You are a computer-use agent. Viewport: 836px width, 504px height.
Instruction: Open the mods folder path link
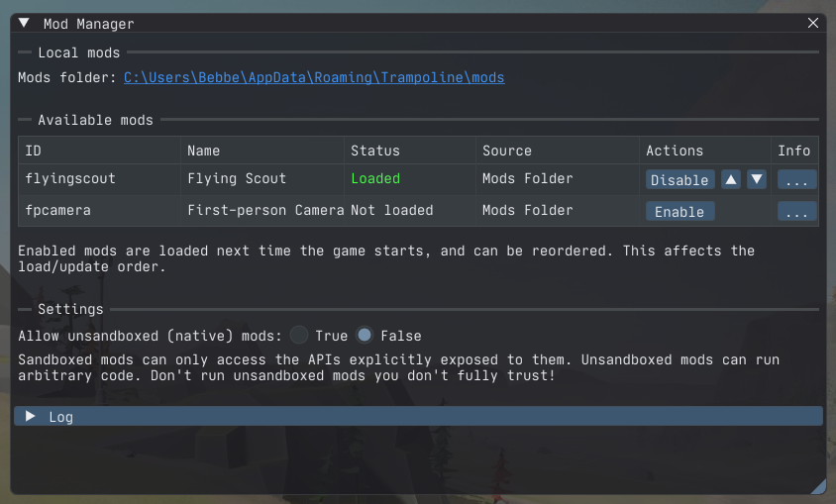(x=314, y=77)
